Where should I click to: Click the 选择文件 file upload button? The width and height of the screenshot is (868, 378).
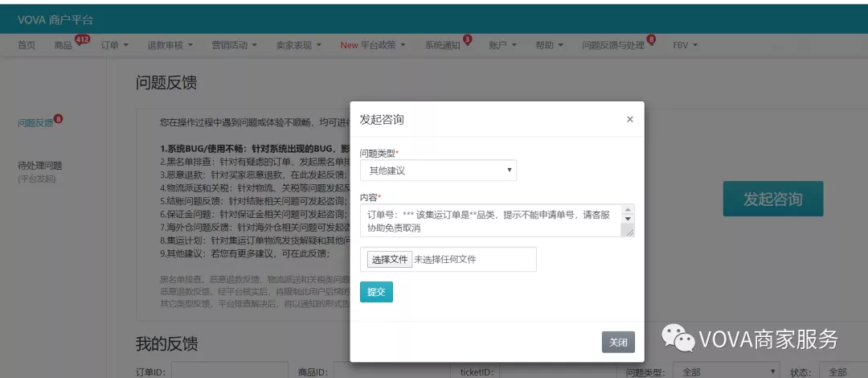pyautogui.click(x=389, y=260)
